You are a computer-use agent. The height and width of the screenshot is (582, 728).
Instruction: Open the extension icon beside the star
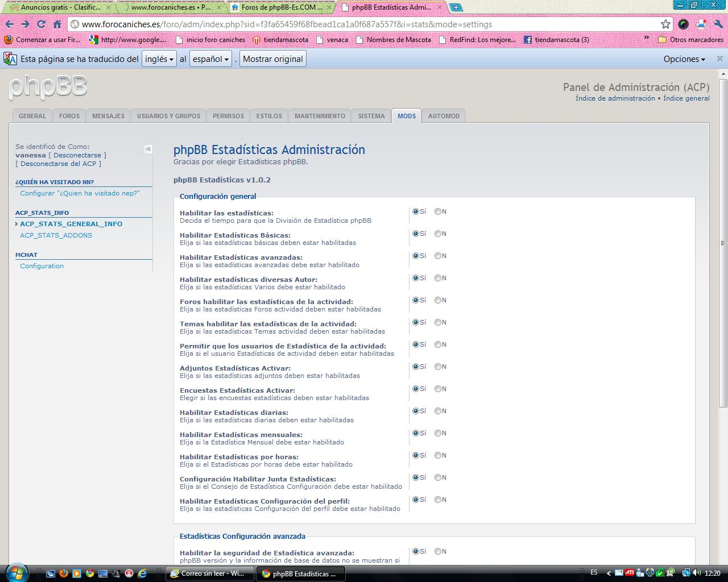tap(684, 24)
